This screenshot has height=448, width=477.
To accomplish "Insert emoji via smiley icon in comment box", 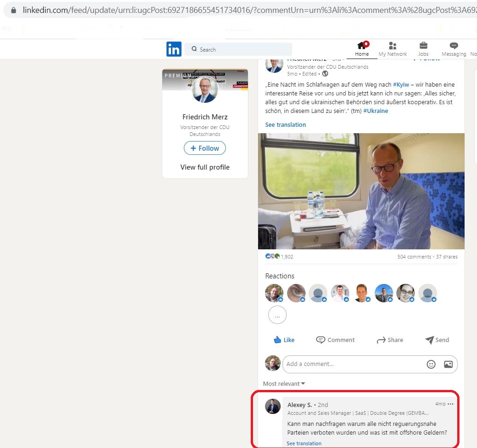I will click(431, 364).
